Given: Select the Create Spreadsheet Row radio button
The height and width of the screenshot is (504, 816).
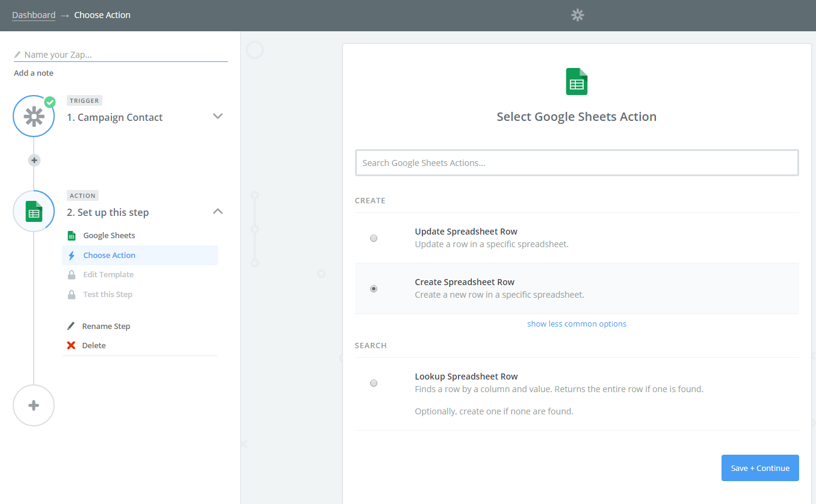Looking at the screenshot, I should 374,289.
